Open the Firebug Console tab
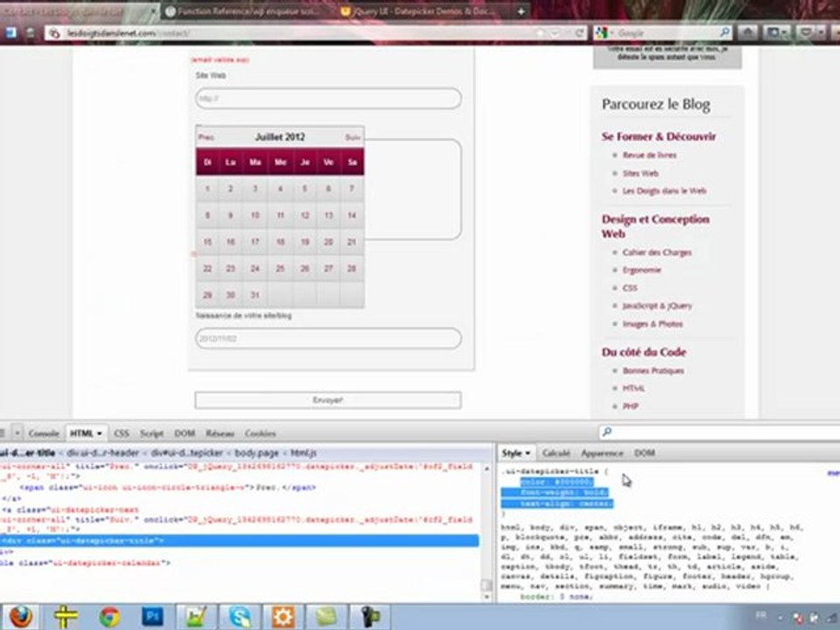The width and height of the screenshot is (840, 630). click(x=44, y=433)
